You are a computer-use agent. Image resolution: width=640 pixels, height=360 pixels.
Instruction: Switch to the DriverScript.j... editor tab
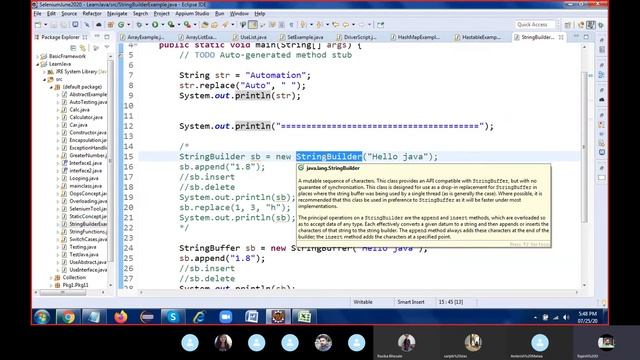359,37
